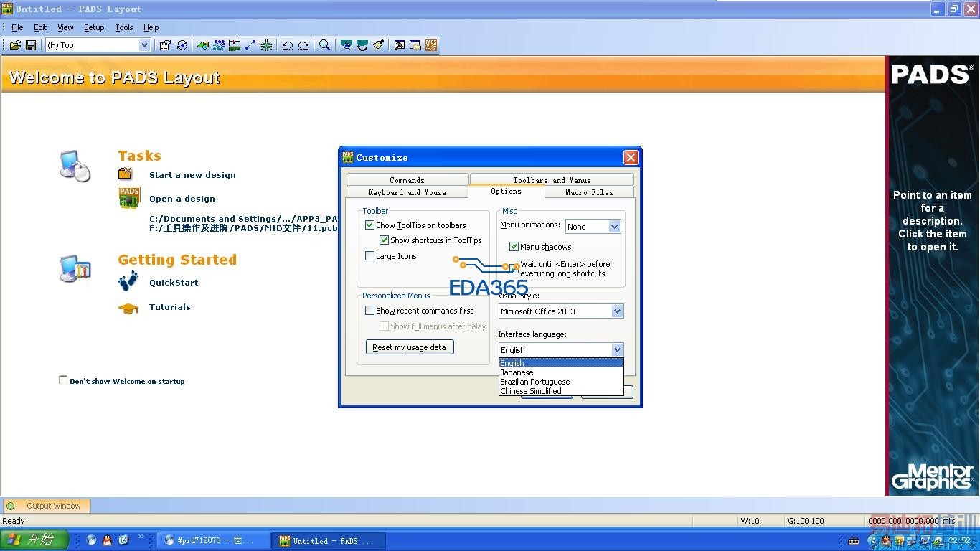
Task: Open recent file 11.pcb path
Action: 243,228
